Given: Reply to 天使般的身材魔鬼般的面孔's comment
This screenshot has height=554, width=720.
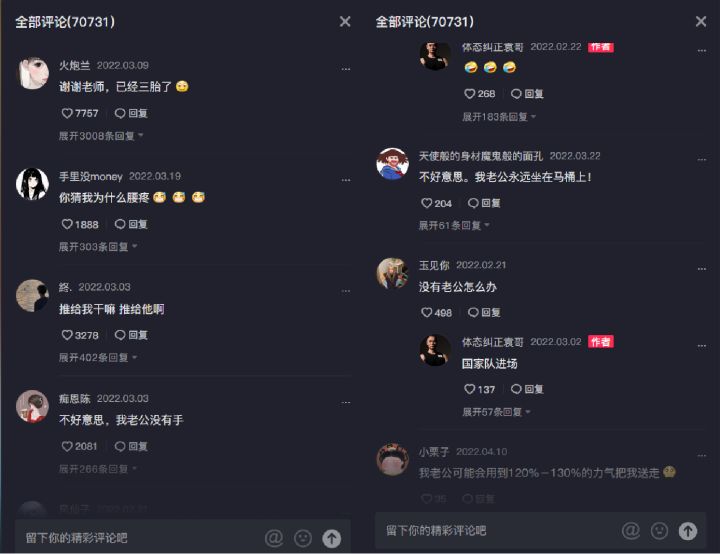Looking at the screenshot, I should pyautogui.click(x=484, y=203).
